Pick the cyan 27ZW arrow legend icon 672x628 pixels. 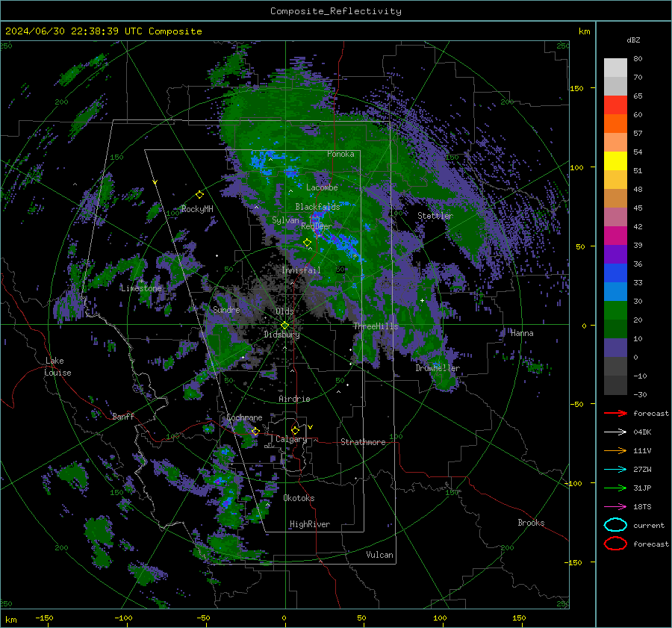tap(615, 470)
